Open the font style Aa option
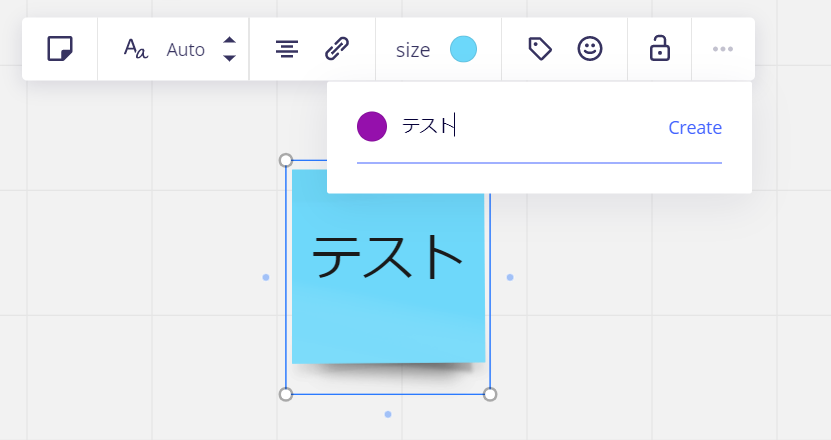 (x=135, y=49)
